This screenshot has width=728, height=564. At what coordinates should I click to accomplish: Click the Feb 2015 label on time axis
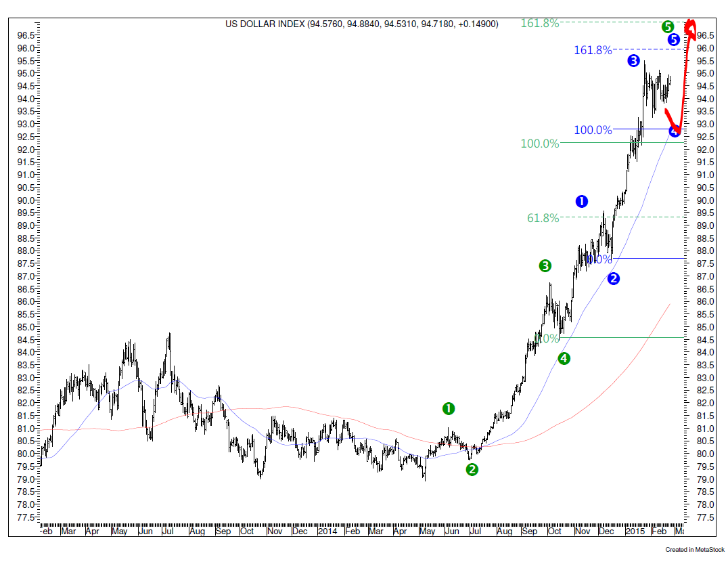658,531
